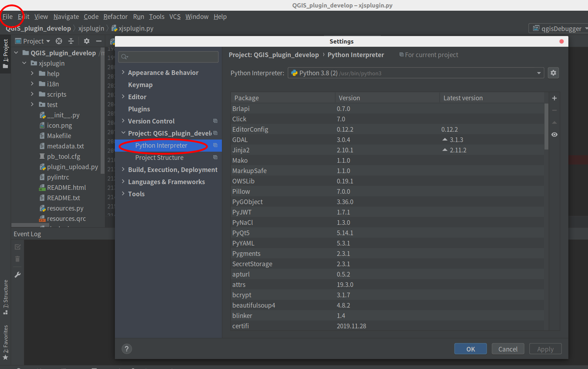
Task: Cancel the Settings dialog
Action: pyautogui.click(x=508, y=349)
